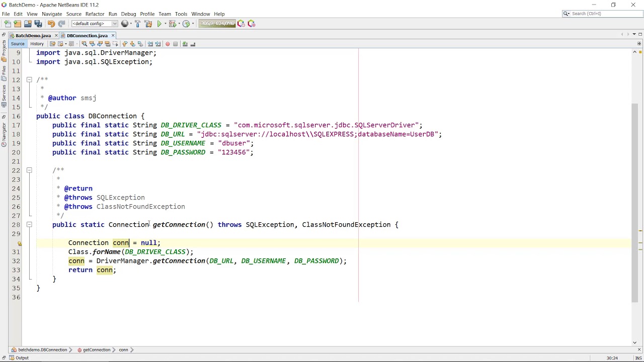The width and height of the screenshot is (644, 362).
Task: Close the BatchDemo.java tab
Action: pyautogui.click(x=56, y=36)
